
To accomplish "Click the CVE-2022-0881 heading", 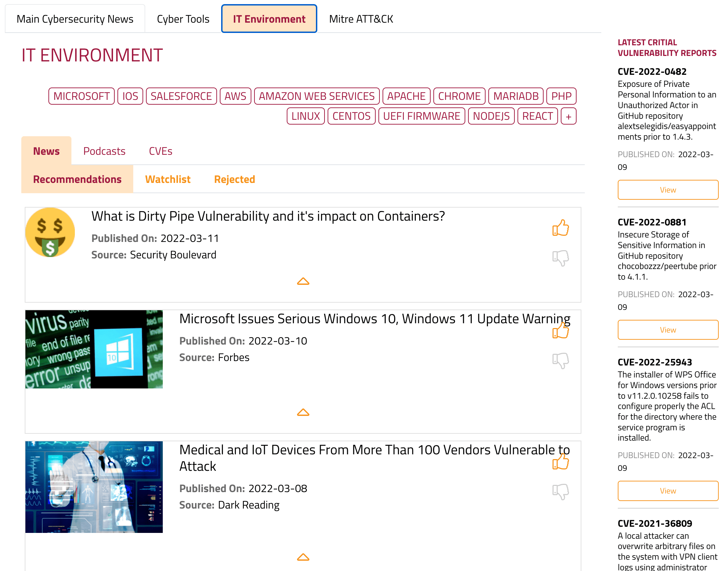I will 652,222.
